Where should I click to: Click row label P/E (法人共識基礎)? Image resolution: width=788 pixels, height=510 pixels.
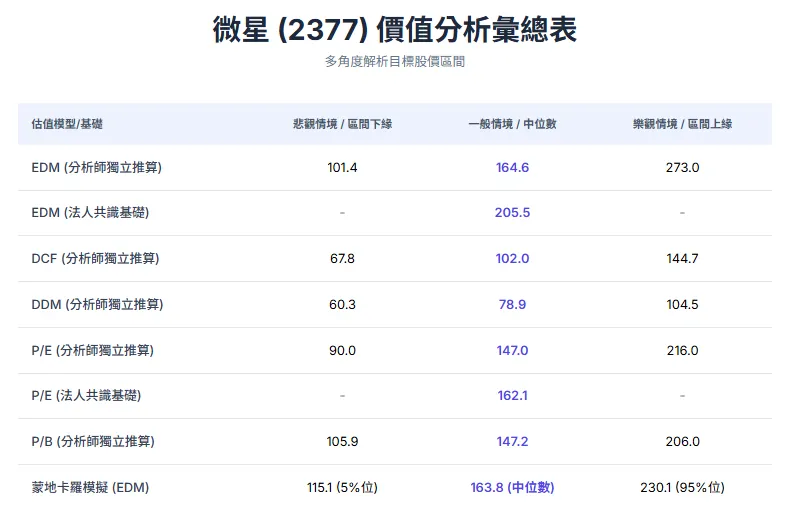[x=86, y=395]
